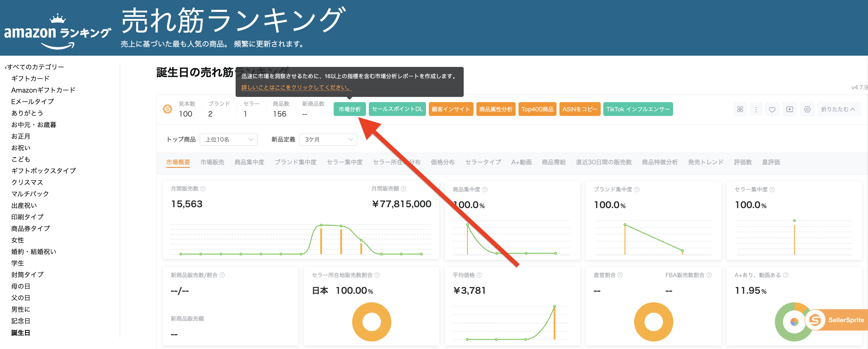Image resolution: width=868 pixels, height=349 pixels.
Task: Click the SellerSprite floating badge
Action: [836, 320]
